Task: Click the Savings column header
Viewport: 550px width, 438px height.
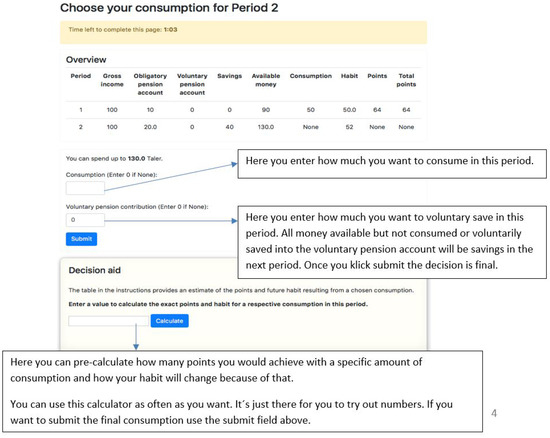Action: click(x=229, y=76)
